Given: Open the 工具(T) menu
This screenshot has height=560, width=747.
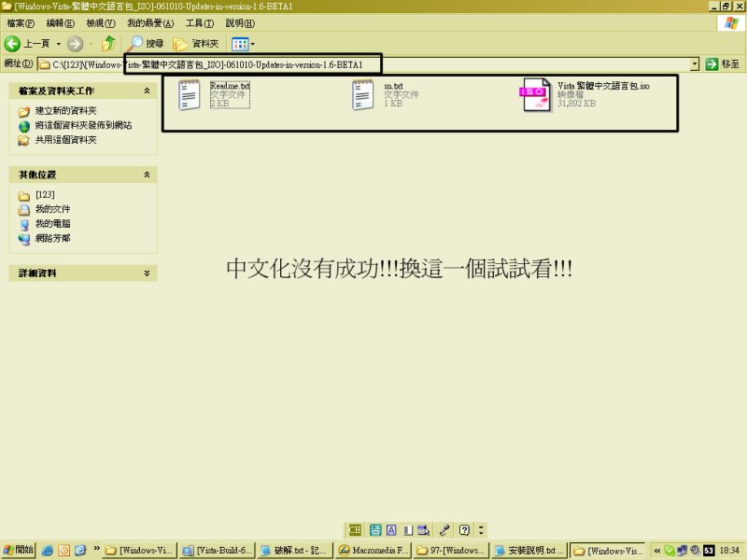Looking at the screenshot, I should pos(200,22).
